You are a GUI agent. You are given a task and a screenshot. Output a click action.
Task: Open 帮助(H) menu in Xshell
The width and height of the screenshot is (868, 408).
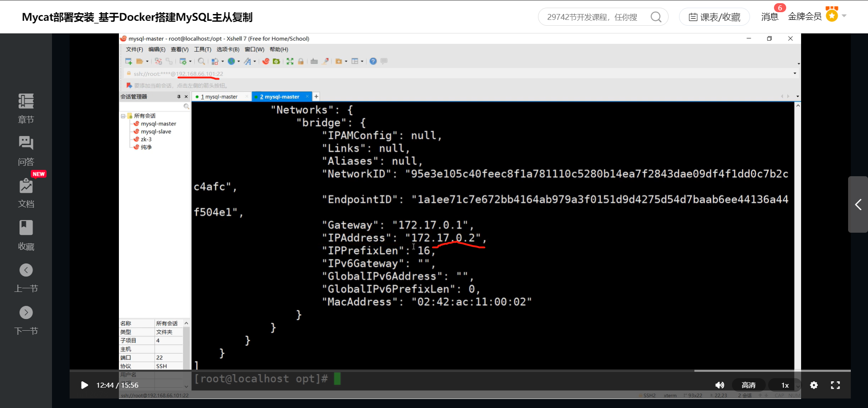click(279, 49)
